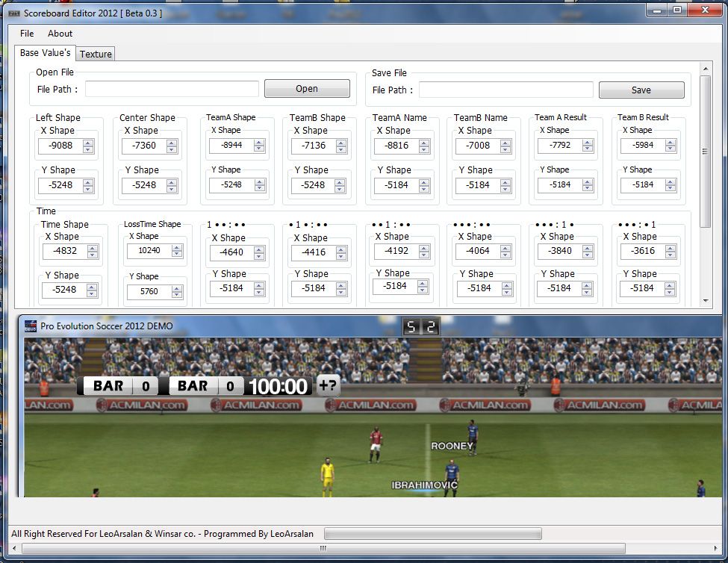
Task: Click the Pro Evolution Soccer DEMO window icon
Action: [31, 326]
